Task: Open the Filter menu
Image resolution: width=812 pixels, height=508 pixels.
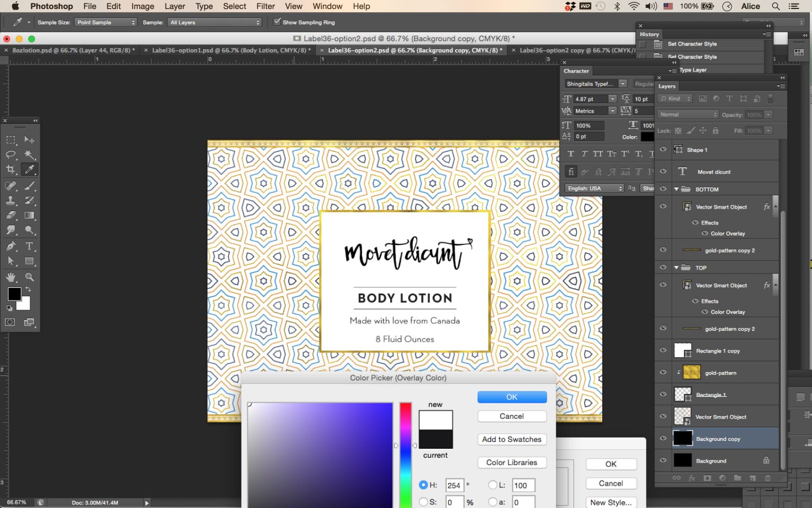Action: pos(265,6)
